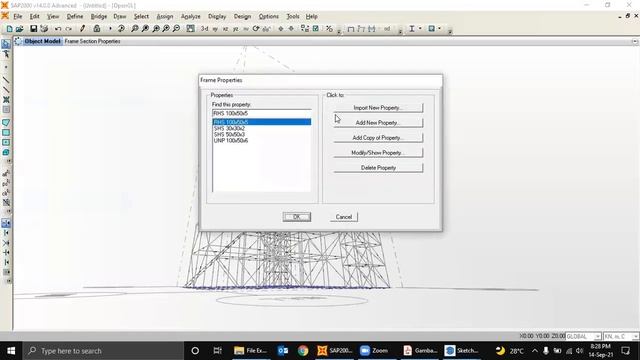Open SketchUp from the taskbar

(462, 351)
